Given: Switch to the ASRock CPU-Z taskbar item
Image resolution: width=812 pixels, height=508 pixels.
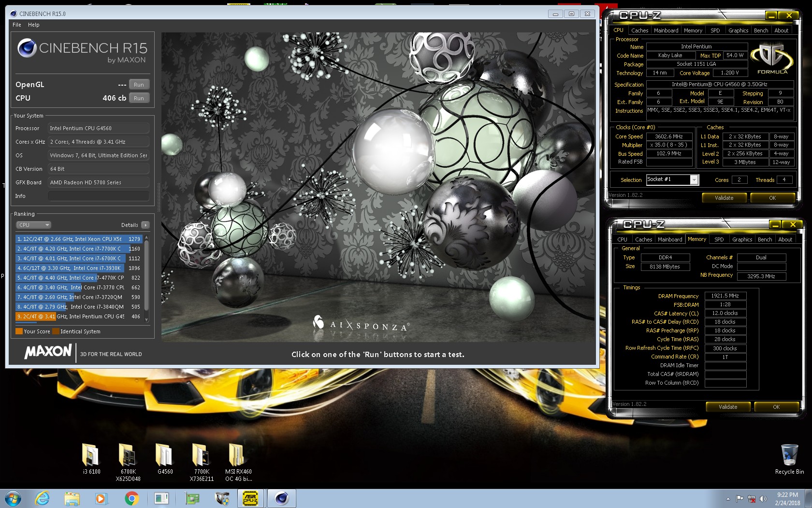Looking at the screenshot, I should coord(250,498).
